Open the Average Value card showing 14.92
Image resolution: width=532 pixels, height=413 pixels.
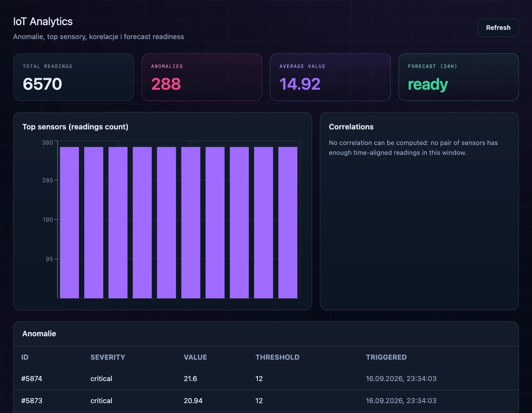[x=330, y=77]
